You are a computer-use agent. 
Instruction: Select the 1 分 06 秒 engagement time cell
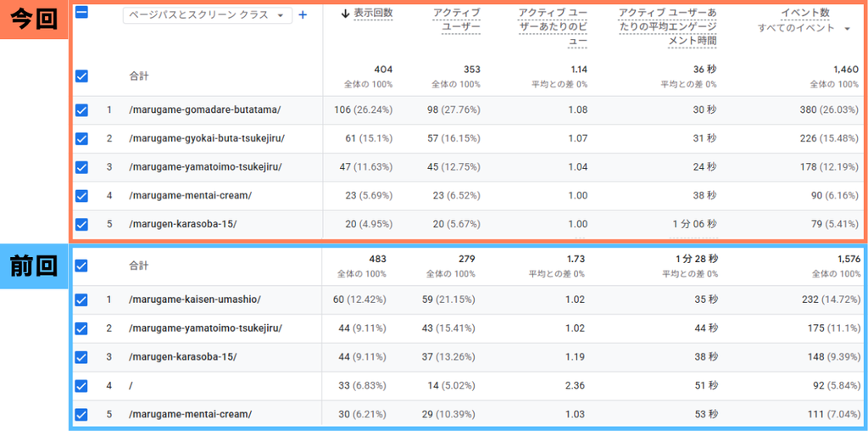pyautogui.click(x=694, y=224)
